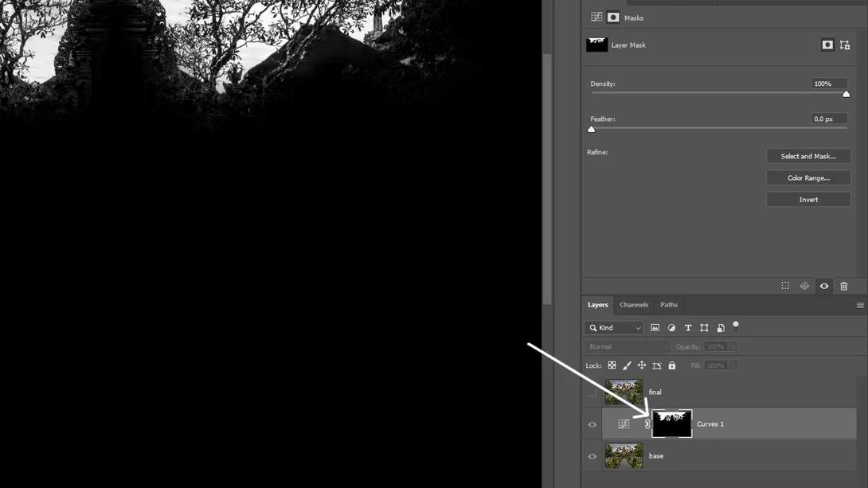Filter for adjustment layers icon
Image resolution: width=868 pixels, height=488 pixels.
(671, 328)
